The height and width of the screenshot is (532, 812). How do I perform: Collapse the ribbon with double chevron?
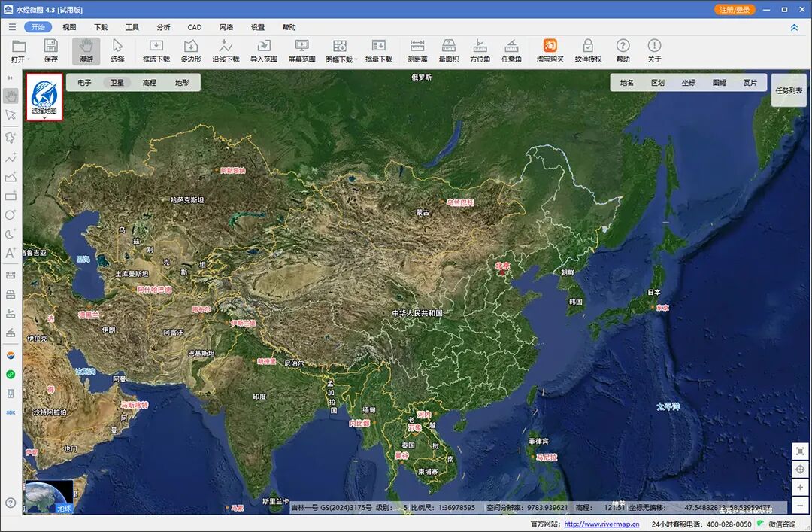tap(795, 28)
